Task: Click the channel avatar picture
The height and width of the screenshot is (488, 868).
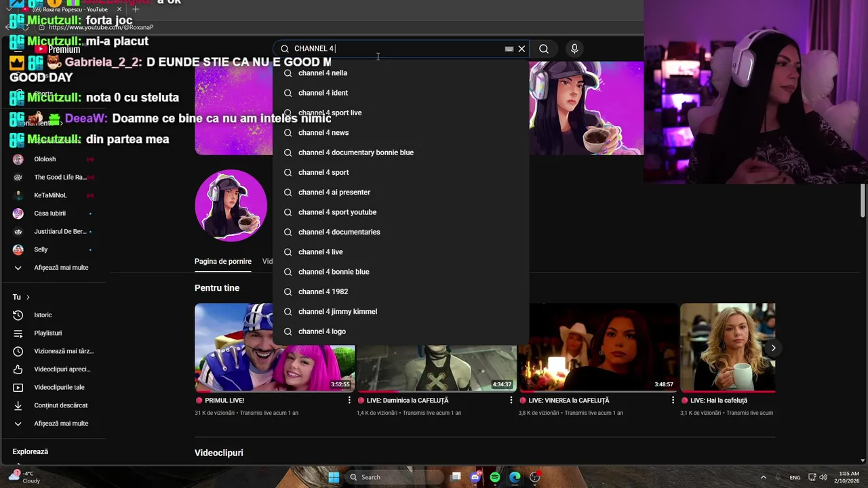Action: 231,205
